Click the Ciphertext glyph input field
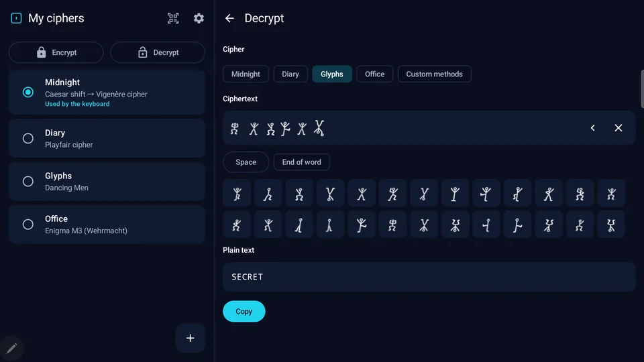The height and width of the screenshot is (362, 644). 429,127
